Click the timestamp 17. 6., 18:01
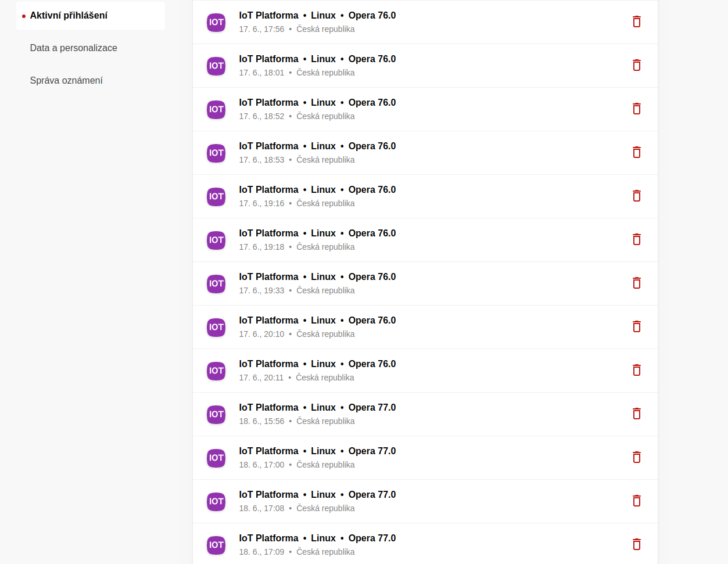Image resolution: width=728 pixels, height=564 pixels. (261, 73)
